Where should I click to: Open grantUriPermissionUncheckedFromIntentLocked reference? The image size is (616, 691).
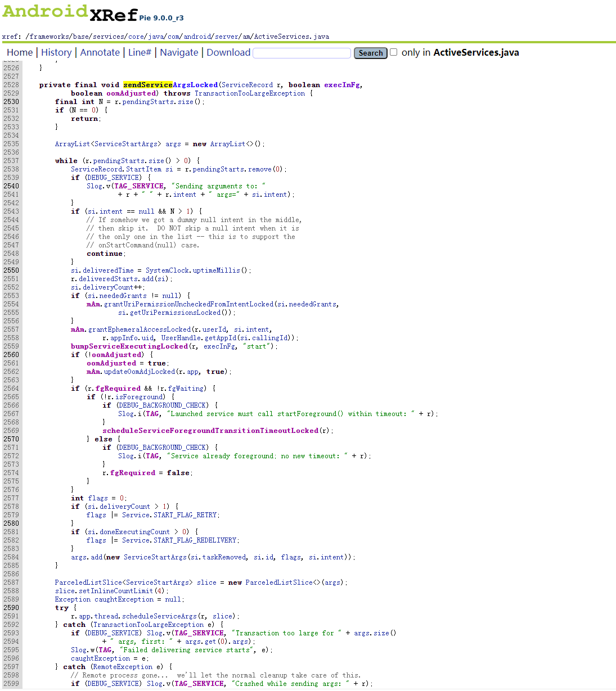click(188, 304)
